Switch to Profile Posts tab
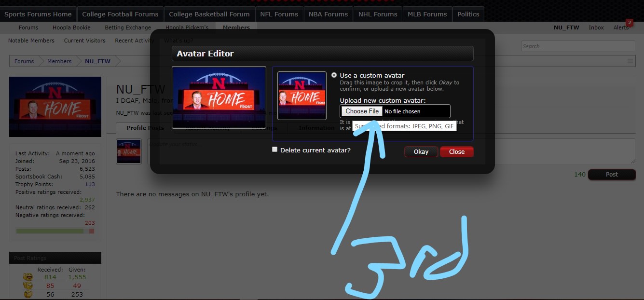The height and width of the screenshot is (300, 644). click(x=145, y=128)
